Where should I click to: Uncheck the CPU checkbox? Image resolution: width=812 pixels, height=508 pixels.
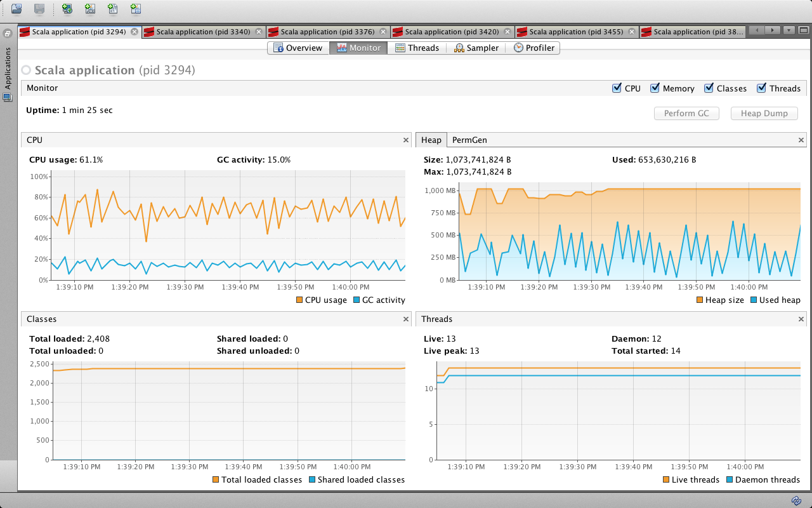617,88
